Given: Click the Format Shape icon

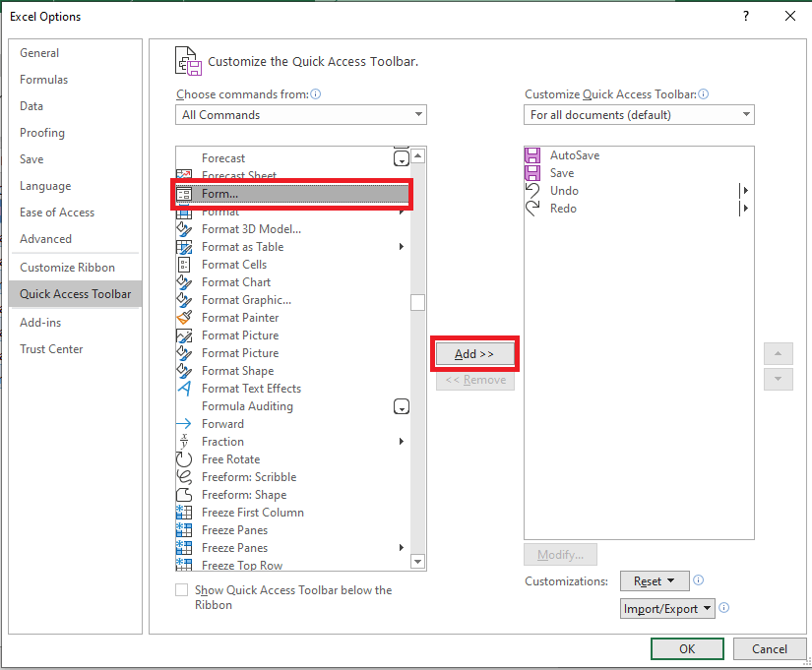Looking at the screenshot, I should pyautogui.click(x=184, y=371).
